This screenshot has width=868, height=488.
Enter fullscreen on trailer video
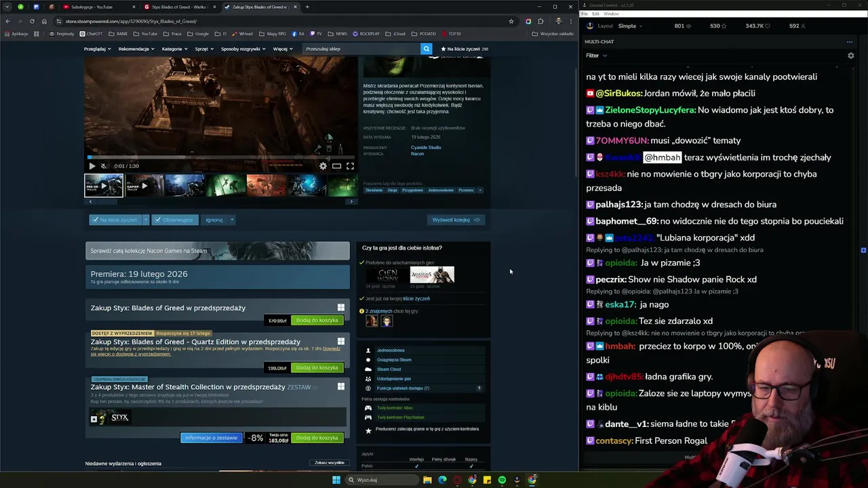350,166
